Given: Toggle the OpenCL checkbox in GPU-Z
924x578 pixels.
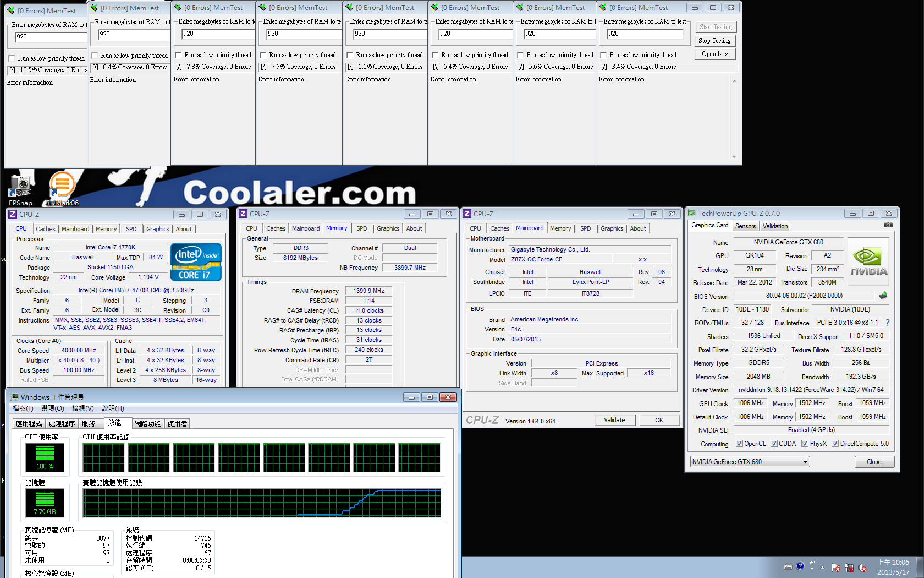Looking at the screenshot, I should pos(739,444).
